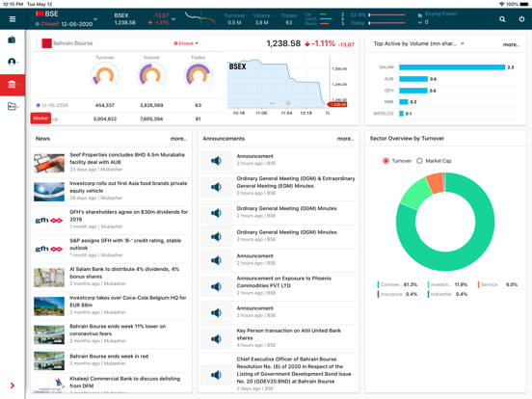Click speaker icon for Key Person transaction

click(216, 338)
